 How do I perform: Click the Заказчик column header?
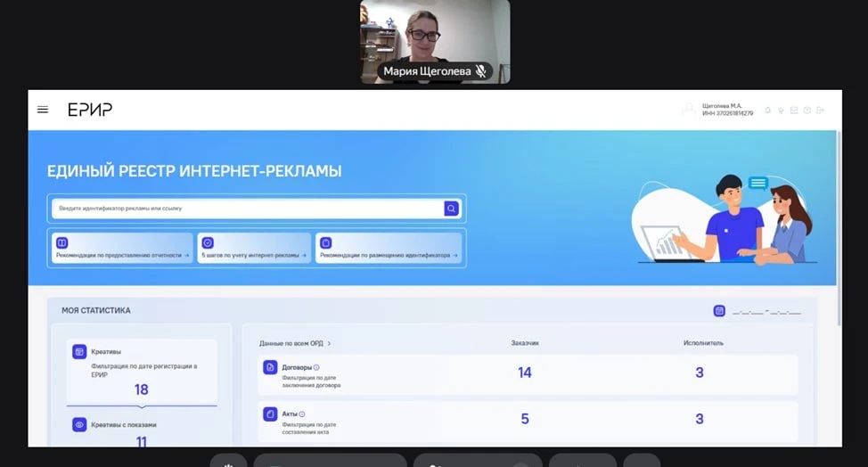coord(525,343)
